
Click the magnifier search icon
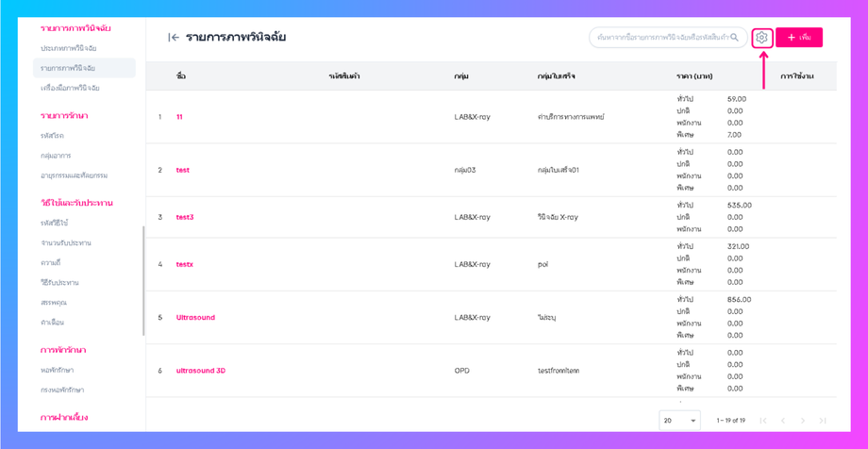pos(735,38)
